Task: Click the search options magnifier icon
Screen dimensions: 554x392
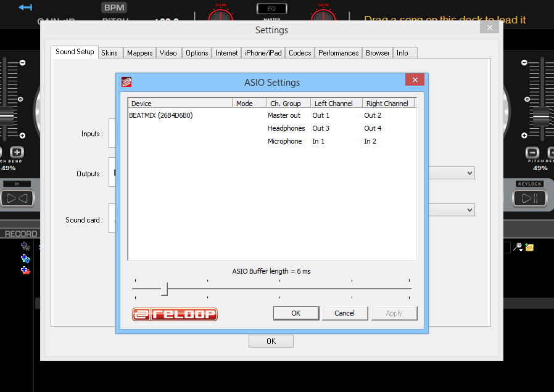Action: click(x=518, y=247)
